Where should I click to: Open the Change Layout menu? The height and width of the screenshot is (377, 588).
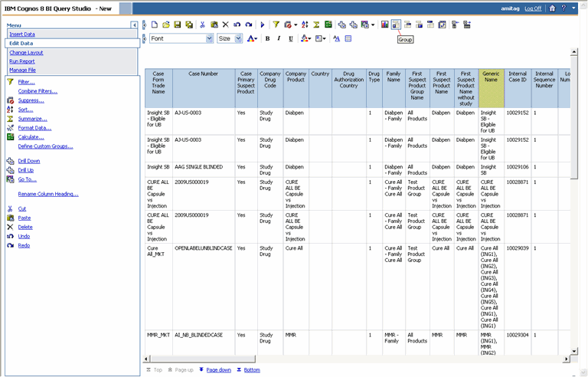click(26, 53)
